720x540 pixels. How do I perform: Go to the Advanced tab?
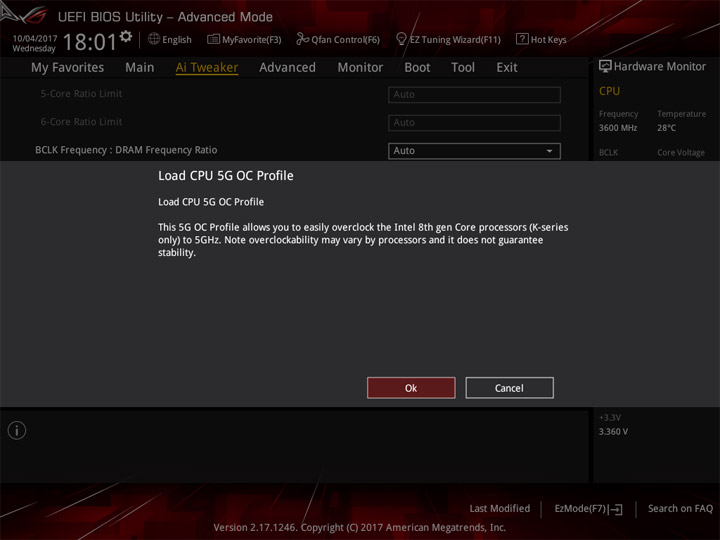coord(287,68)
